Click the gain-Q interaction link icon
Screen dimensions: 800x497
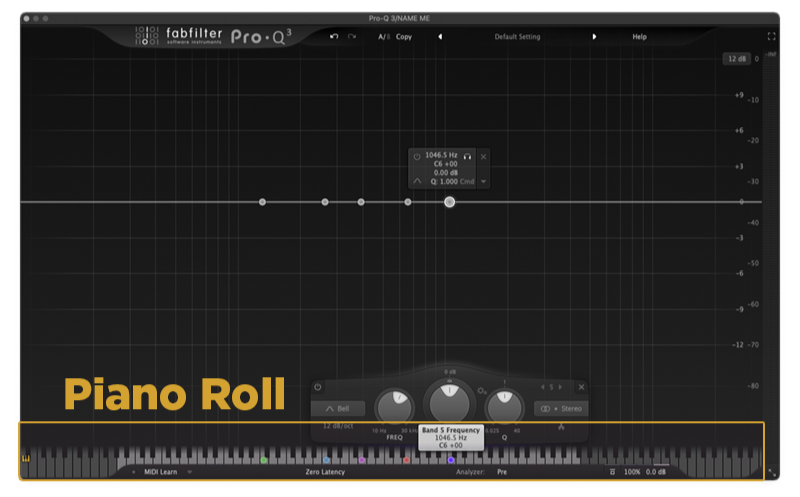point(482,391)
